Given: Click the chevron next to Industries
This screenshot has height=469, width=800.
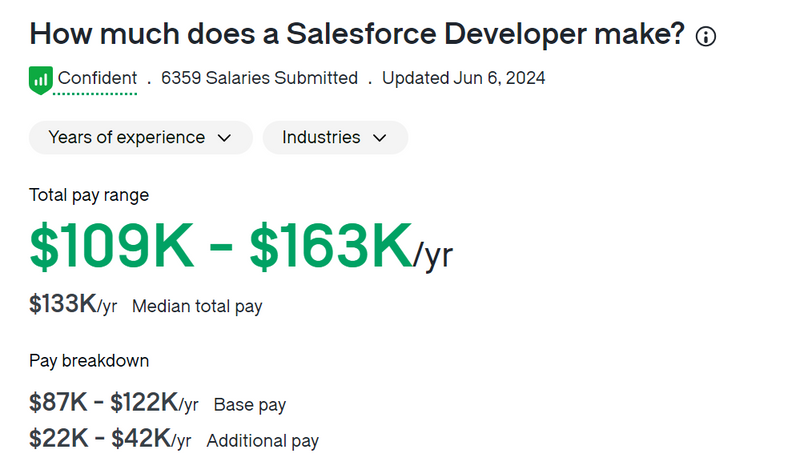Looking at the screenshot, I should pos(380,138).
